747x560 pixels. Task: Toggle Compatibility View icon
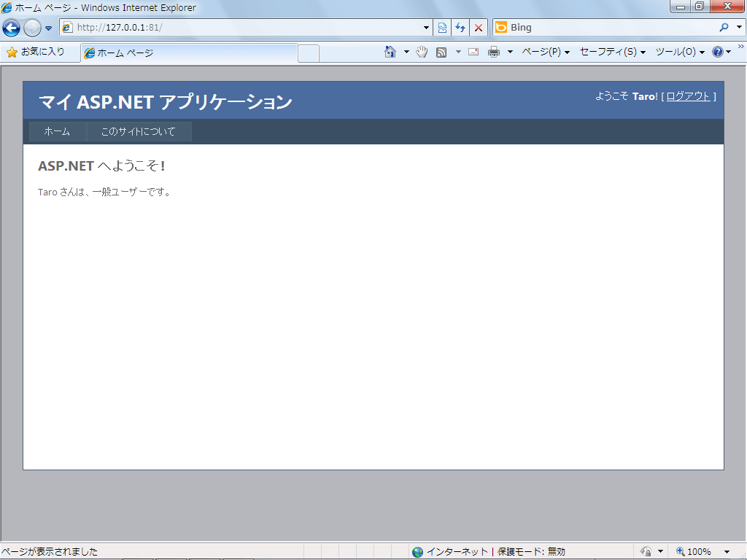pyautogui.click(x=442, y=28)
